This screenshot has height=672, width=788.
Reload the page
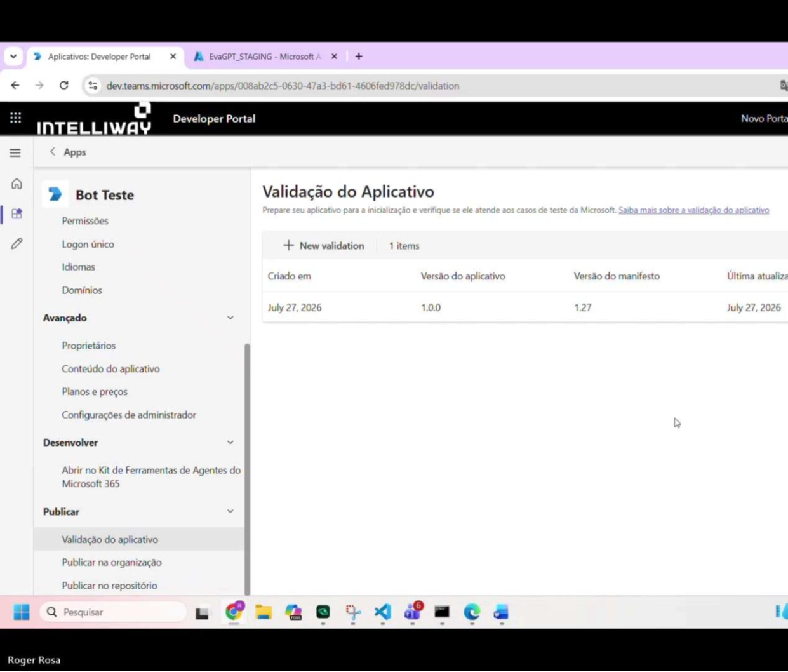point(63,85)
